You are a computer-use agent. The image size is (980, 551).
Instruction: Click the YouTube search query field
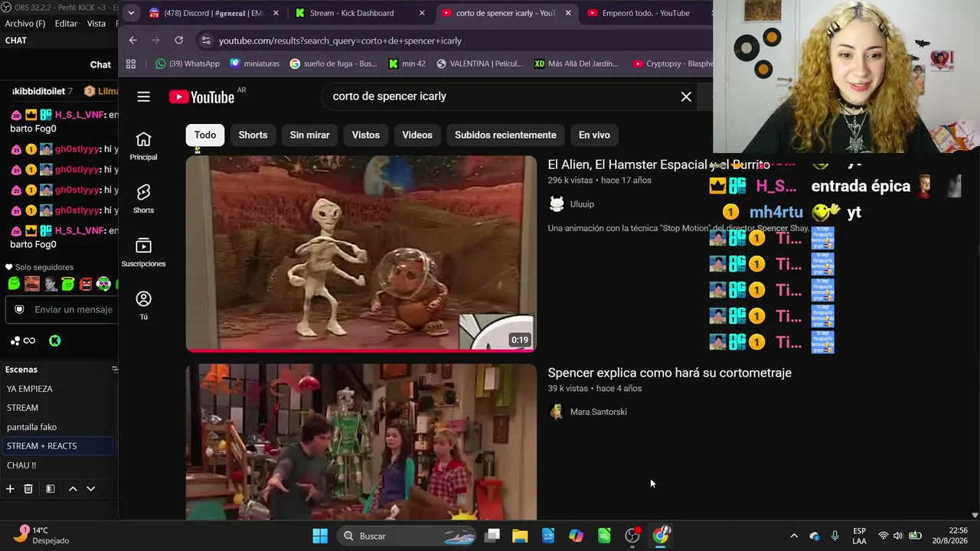click(x=498, y=96)
